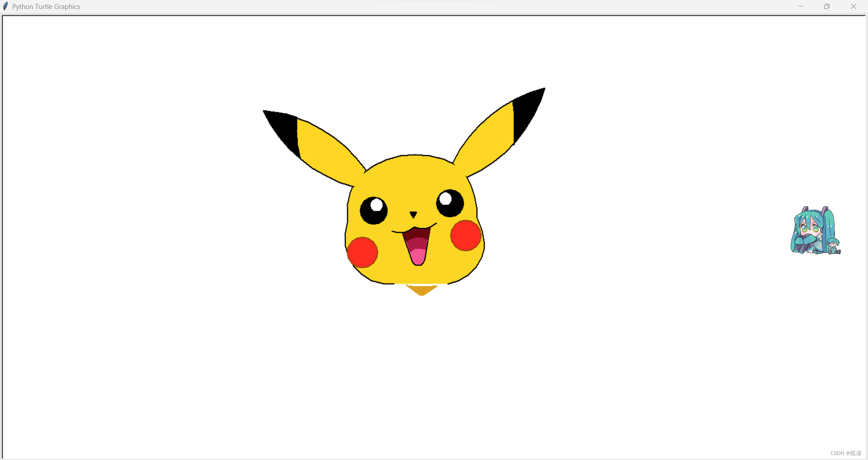Click Pikachu's triangular nose

(413, 213)
